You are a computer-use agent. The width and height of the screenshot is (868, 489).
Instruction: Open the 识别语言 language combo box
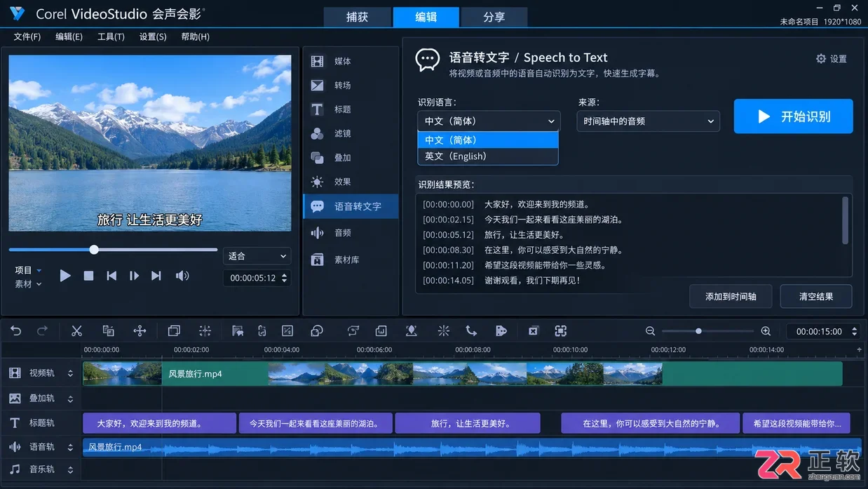(489, 121)
